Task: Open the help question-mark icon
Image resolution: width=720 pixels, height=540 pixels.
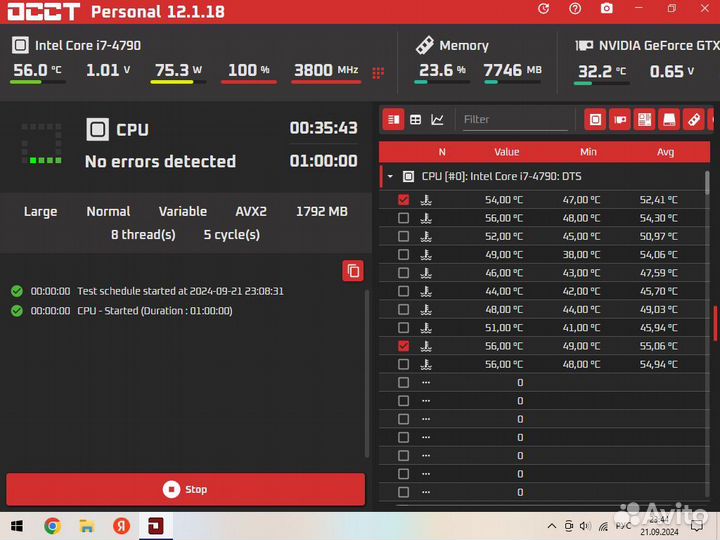Action: (x=575, y=9)
